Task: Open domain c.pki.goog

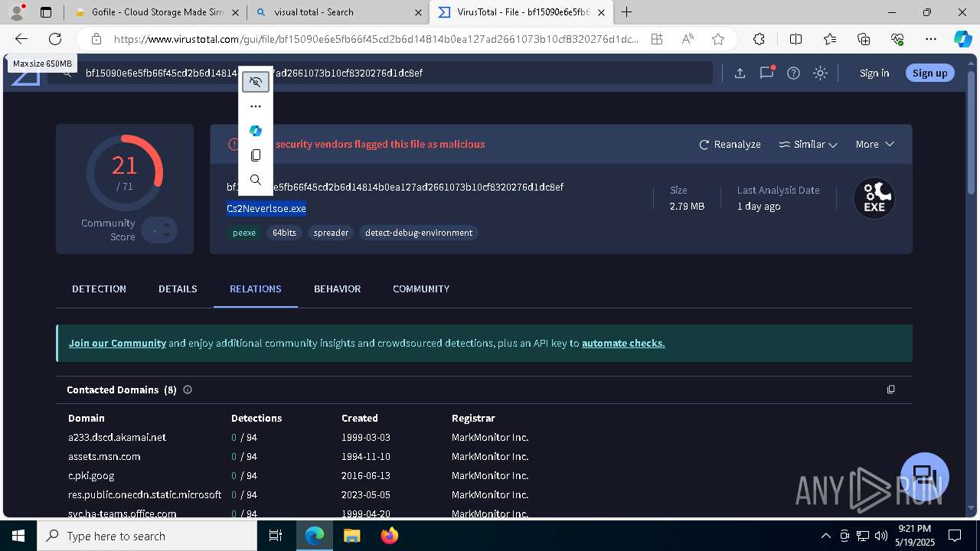Action: (91, 475)
